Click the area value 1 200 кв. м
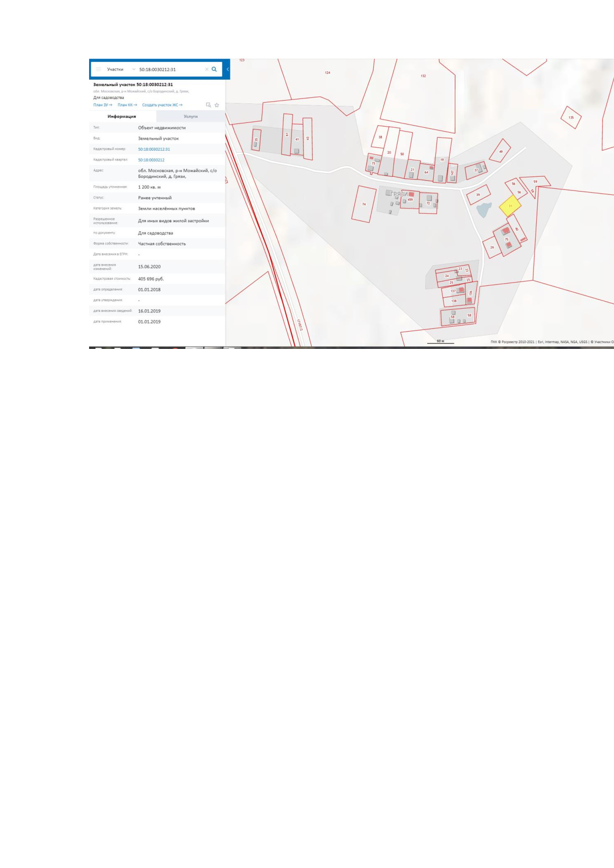Image resolution: width=614 pixels, height=868 pixels. pyautogui.click(x=149, y=187)
